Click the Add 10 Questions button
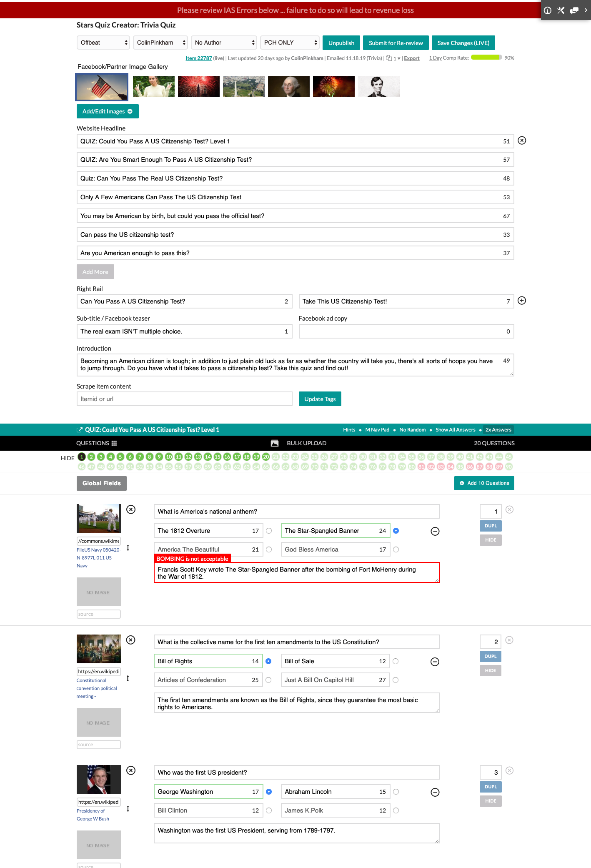The width and height of the screenshot is (591, 868). click(x=484, y=483)
